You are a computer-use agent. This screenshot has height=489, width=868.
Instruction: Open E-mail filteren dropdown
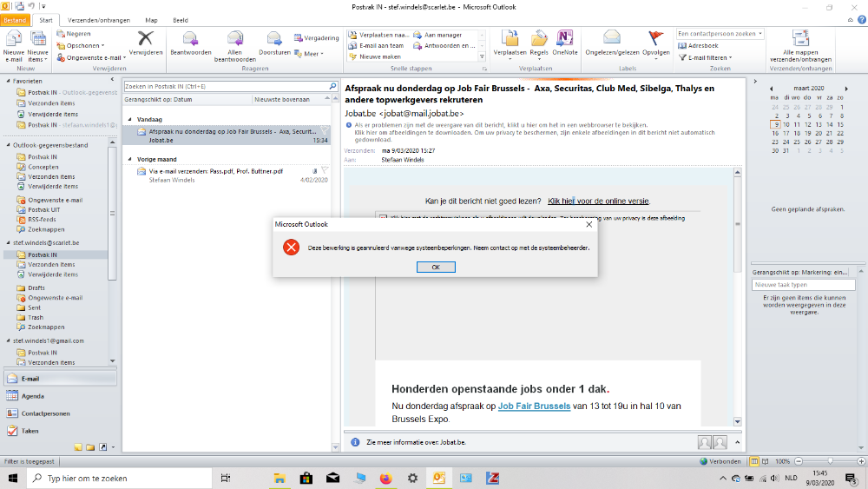pyautogui.click(x=709, y=57)
